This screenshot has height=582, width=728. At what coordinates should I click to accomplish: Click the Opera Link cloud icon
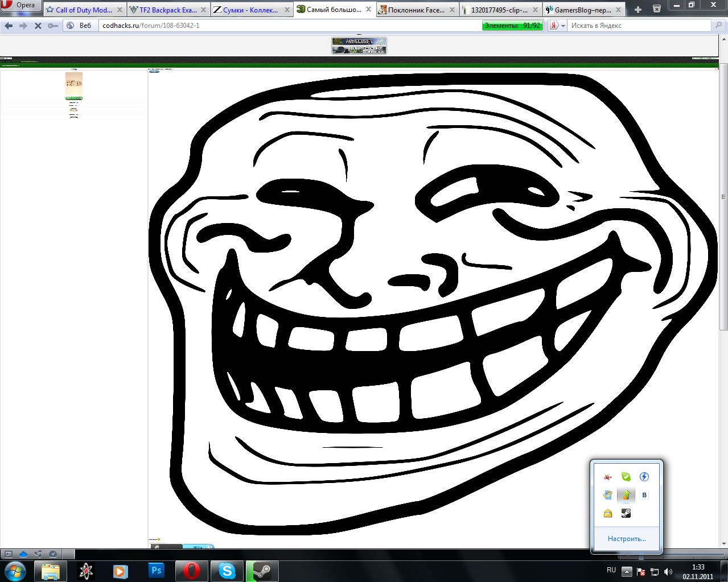pyautogui.click(x=23, y=554)
